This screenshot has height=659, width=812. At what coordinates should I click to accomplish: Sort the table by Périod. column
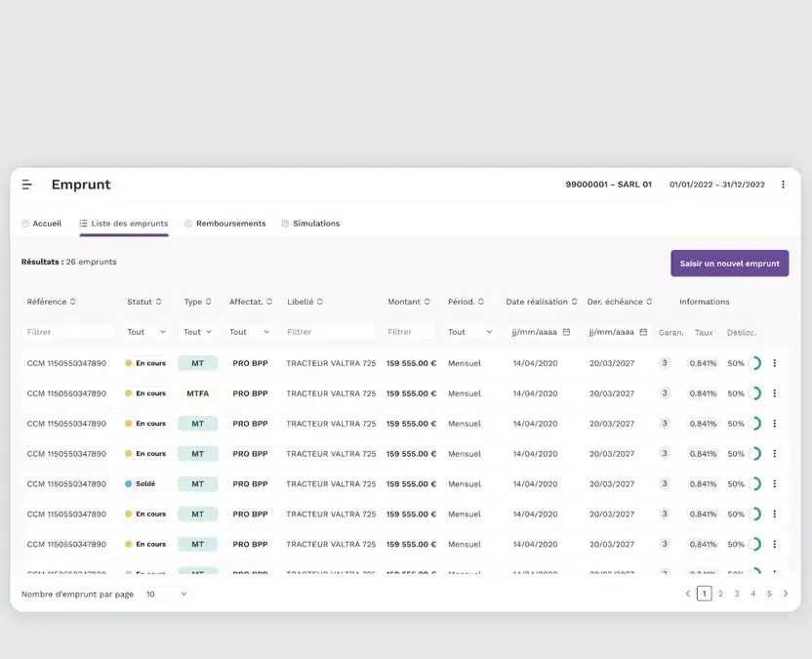[x=481, y=302]
